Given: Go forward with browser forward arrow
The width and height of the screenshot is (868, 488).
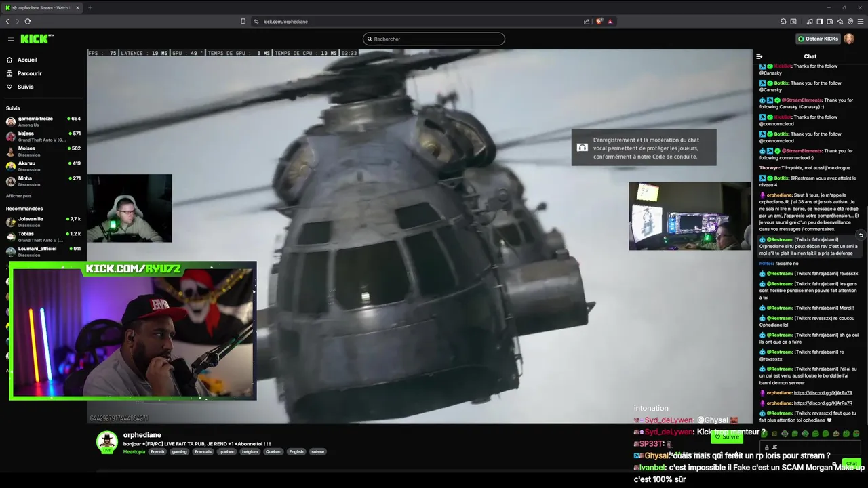Looking at the screenshot, I should coord(17,21).
